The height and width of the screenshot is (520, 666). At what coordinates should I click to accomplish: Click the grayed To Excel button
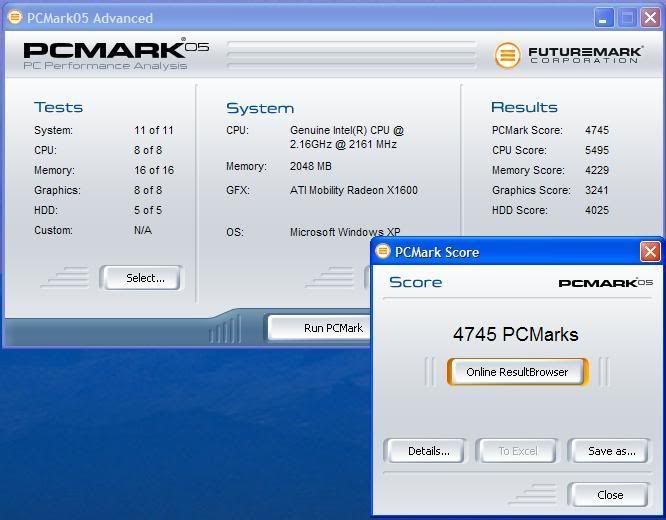click(x=516, y=451)
